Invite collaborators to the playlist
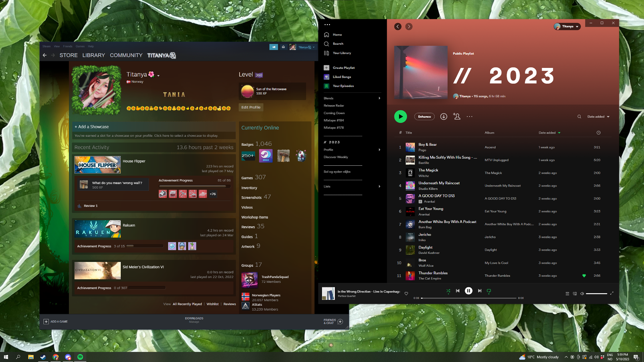This screenshot has width=644, height=362. pos(457,116)
